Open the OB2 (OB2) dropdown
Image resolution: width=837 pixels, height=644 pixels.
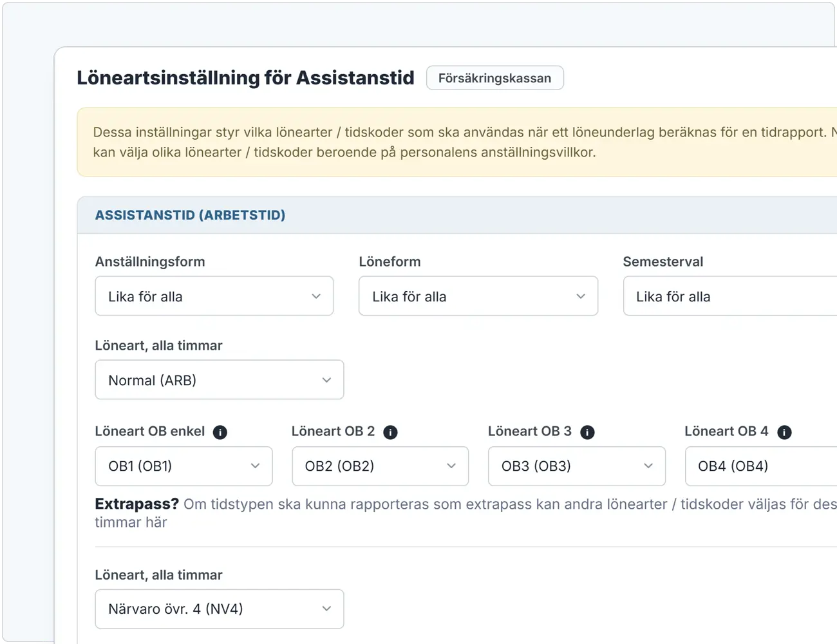tap(381, 466)
